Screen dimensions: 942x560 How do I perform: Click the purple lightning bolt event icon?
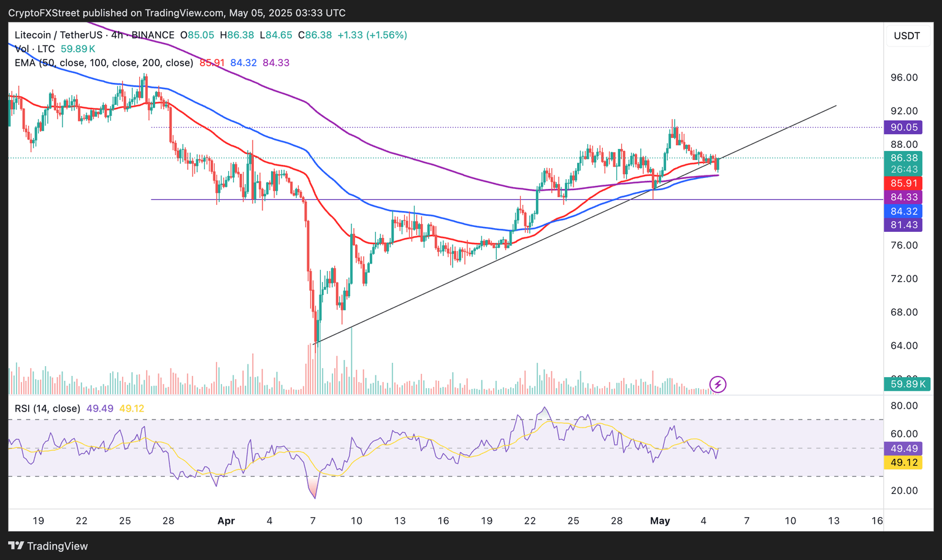[x=718, y=385]
